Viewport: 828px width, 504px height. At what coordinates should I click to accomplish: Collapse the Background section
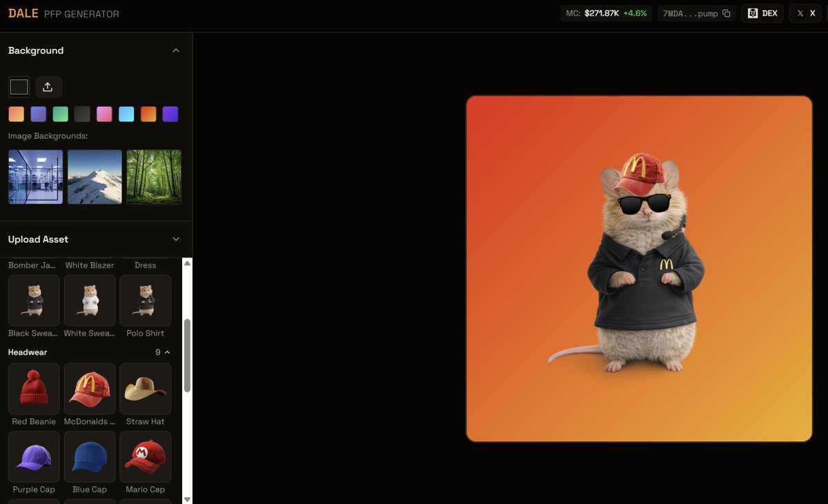pyautogui.click(x=176, y=50)
